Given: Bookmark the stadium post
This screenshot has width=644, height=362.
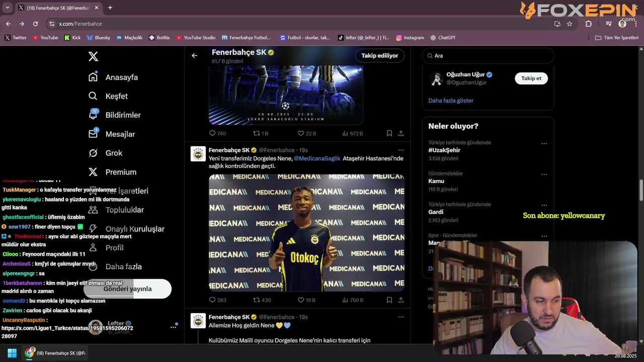Looking at the screenshot, I should [389, 133].
